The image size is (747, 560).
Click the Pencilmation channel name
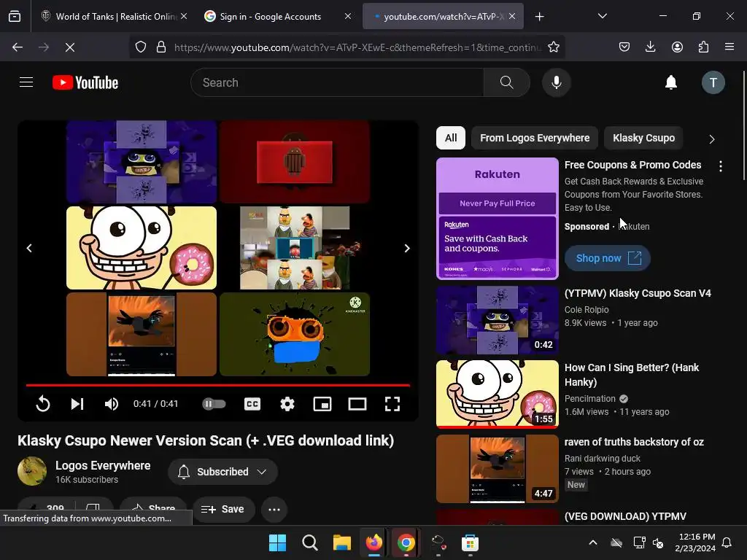pyautogui.click(x=589, y=399)
